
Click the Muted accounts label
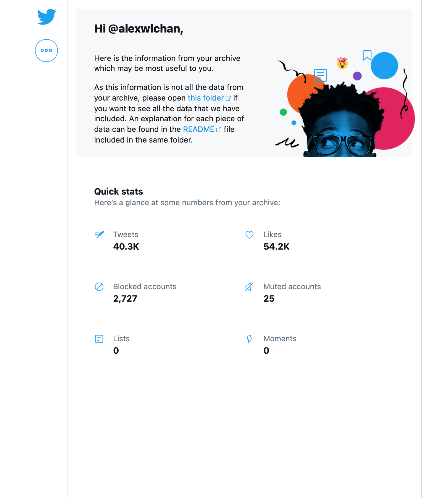pyautogui.click(x=292, y=287)
